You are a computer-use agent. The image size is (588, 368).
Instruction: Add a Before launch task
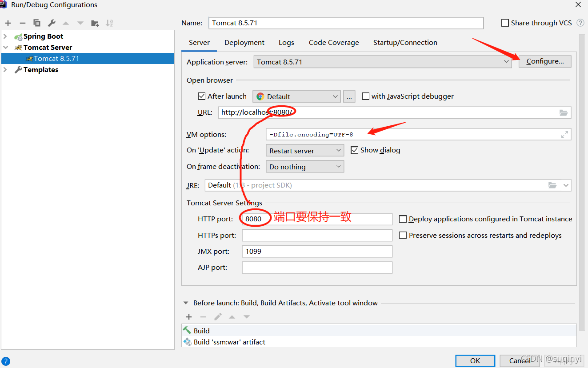(x=189, y=317)
